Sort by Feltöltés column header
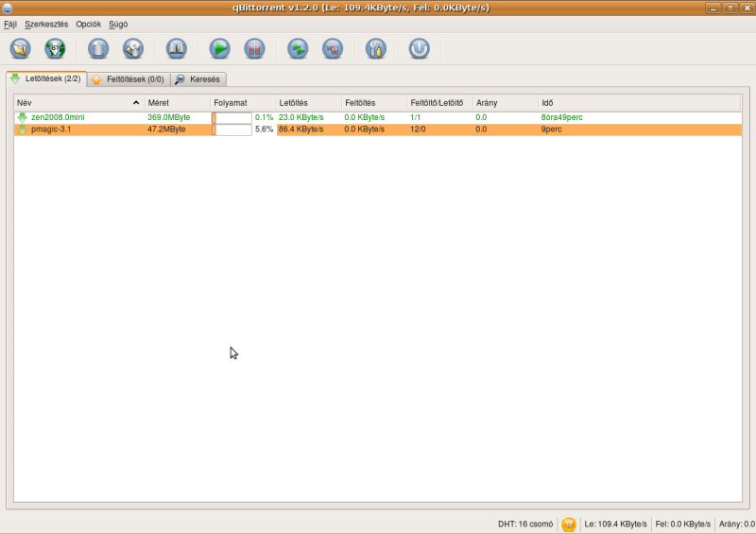 pos(374,103)
